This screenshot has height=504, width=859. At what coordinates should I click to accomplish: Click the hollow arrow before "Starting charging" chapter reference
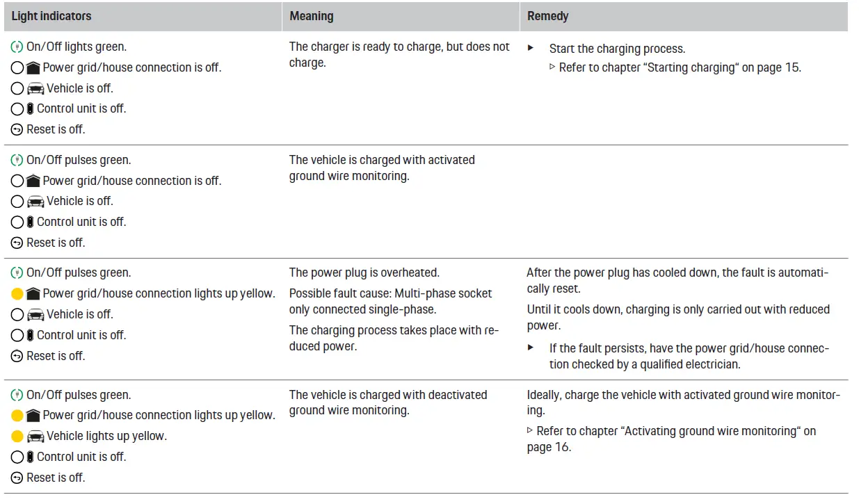click(553, 68)
